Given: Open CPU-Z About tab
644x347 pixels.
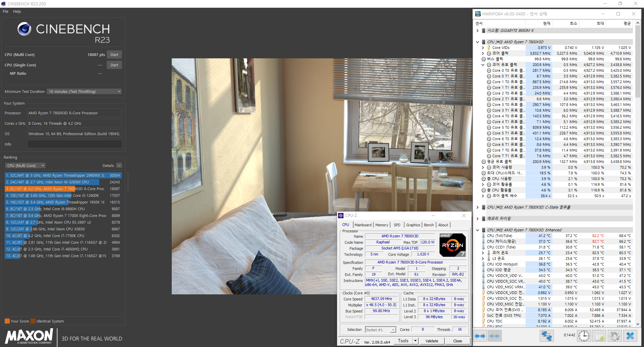Looking at the screenshot, I should click(x=443, y=225).
